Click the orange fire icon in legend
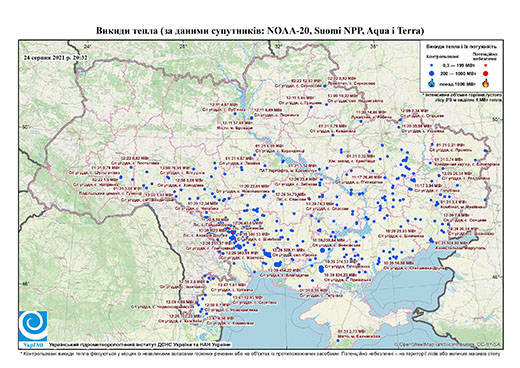Screen dimensions: 520x368 pyautogui.click(x=485, y=83)
